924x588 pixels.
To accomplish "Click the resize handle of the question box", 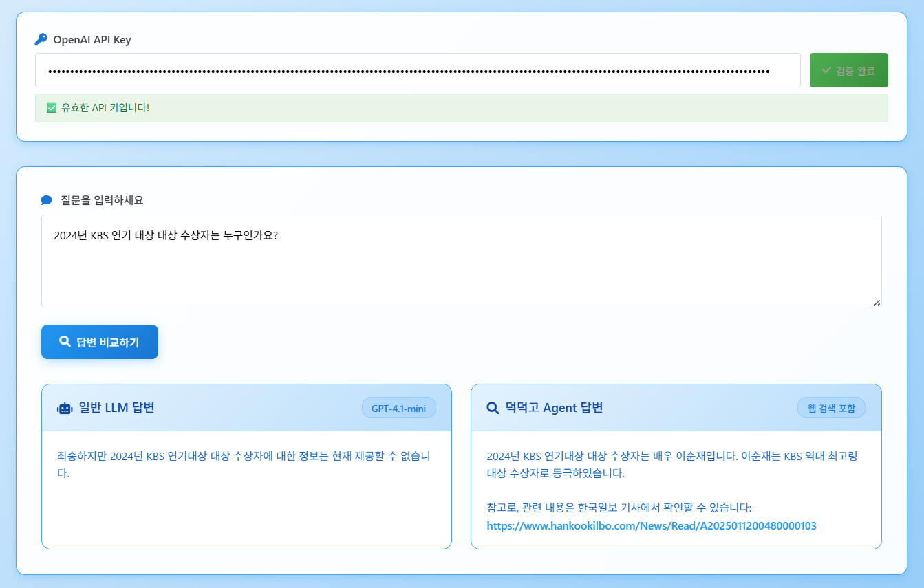I will 877,303.
